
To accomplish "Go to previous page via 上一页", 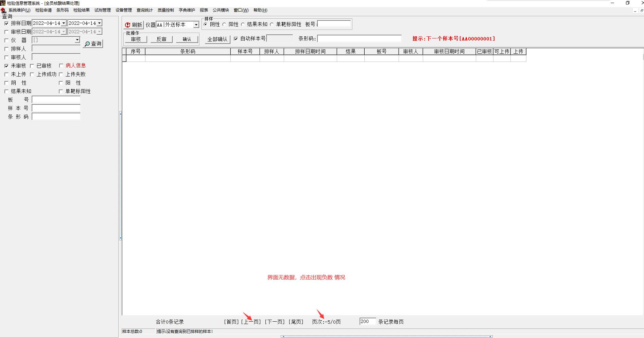I will [x=251, y=322].
